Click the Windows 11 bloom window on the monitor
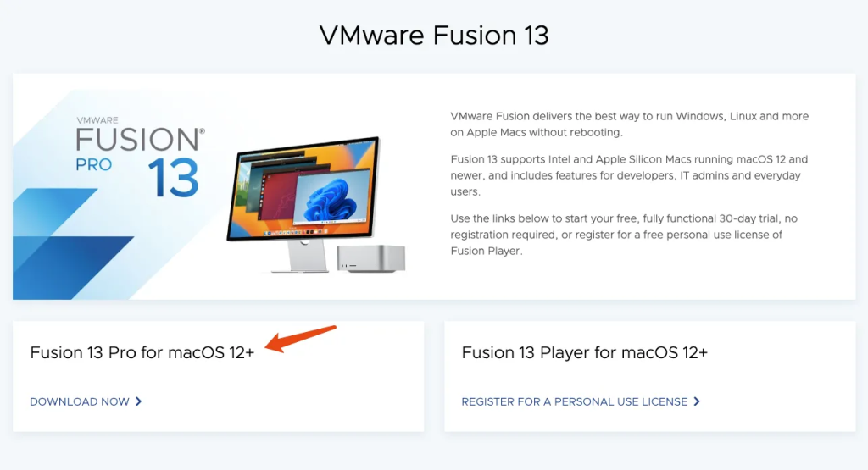This screenshot has width=868, height=470. point(334,197)
